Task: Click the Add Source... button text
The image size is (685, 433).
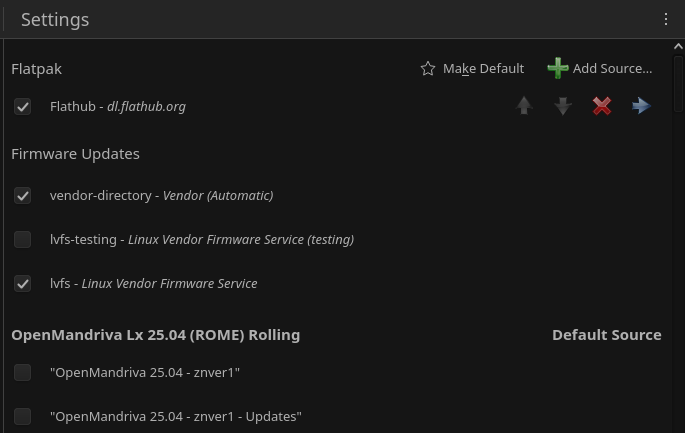Action: [612, 69]
